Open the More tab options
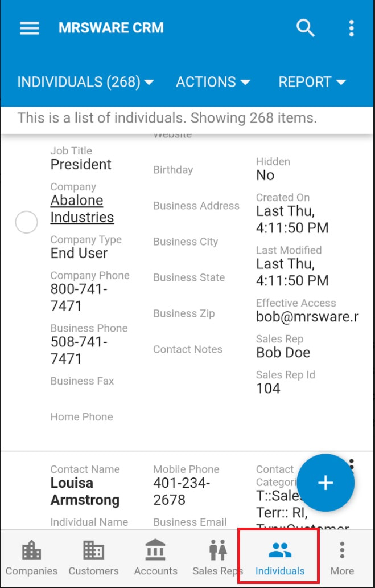 coord(342,558)
